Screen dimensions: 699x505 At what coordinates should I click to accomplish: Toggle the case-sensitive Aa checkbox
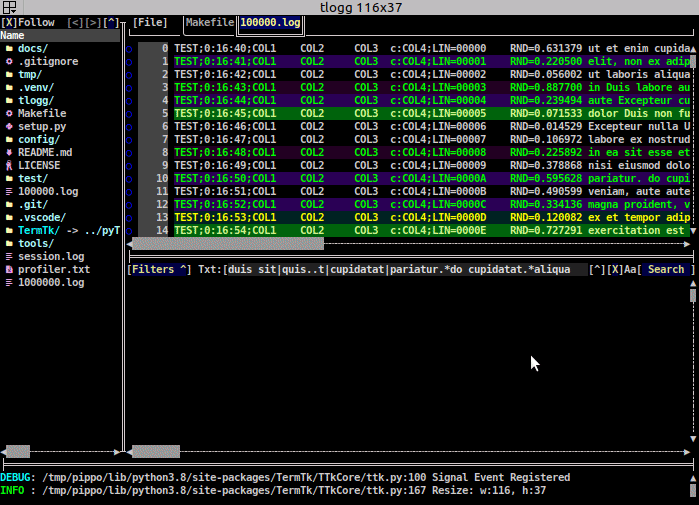coord(614,269)
